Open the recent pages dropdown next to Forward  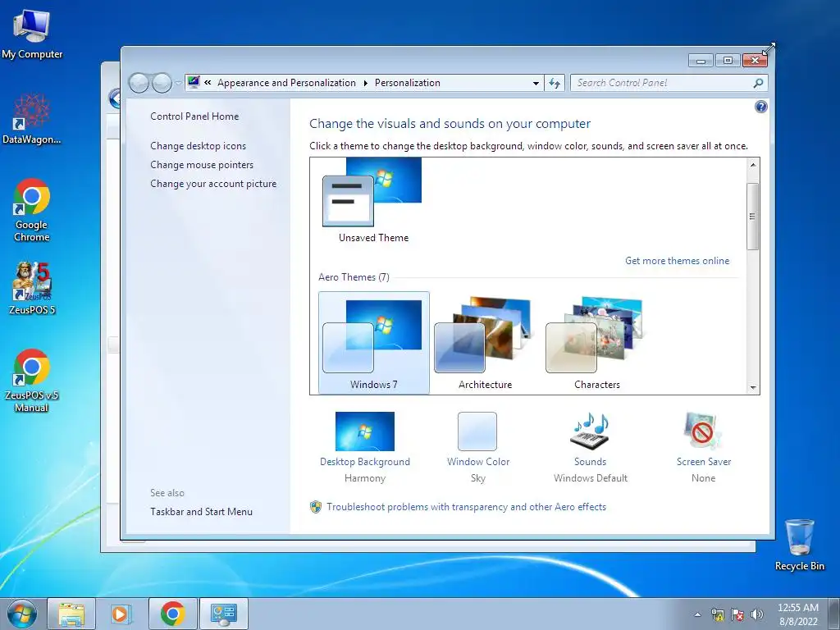pyautogui.click(x=178, y=83)
